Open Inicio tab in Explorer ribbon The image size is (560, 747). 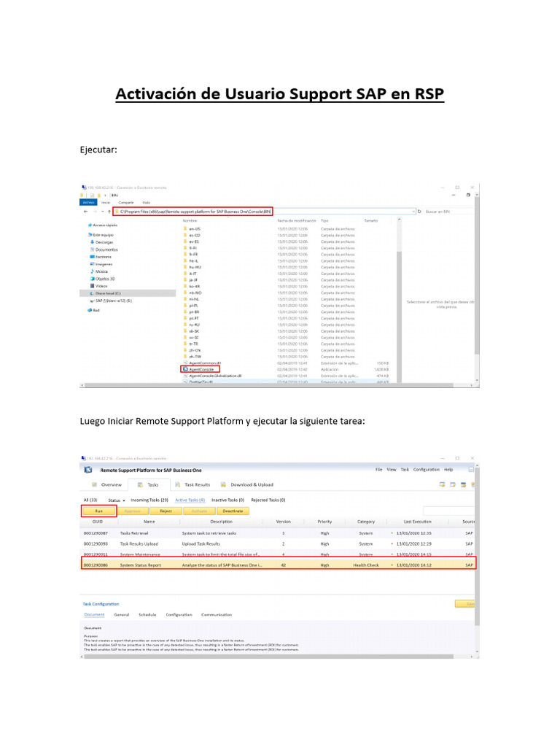106,203
